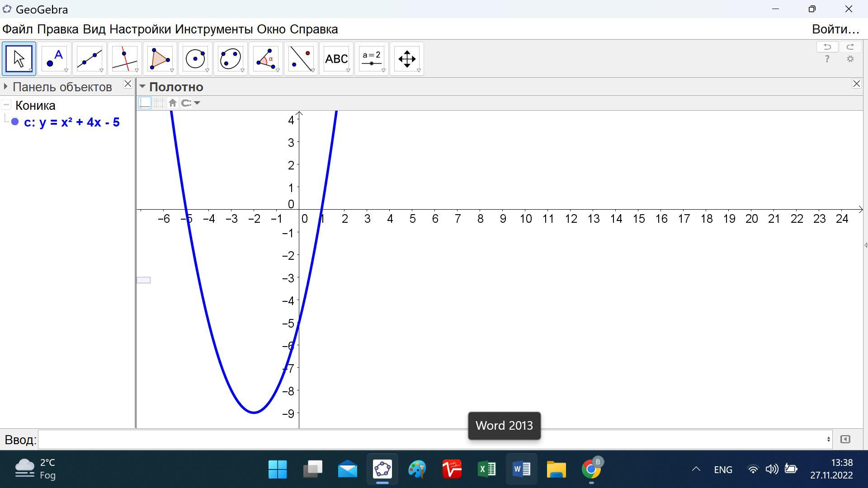Select the Line through two points tool
Screen dimensions: 868x488
coord(89,59)
